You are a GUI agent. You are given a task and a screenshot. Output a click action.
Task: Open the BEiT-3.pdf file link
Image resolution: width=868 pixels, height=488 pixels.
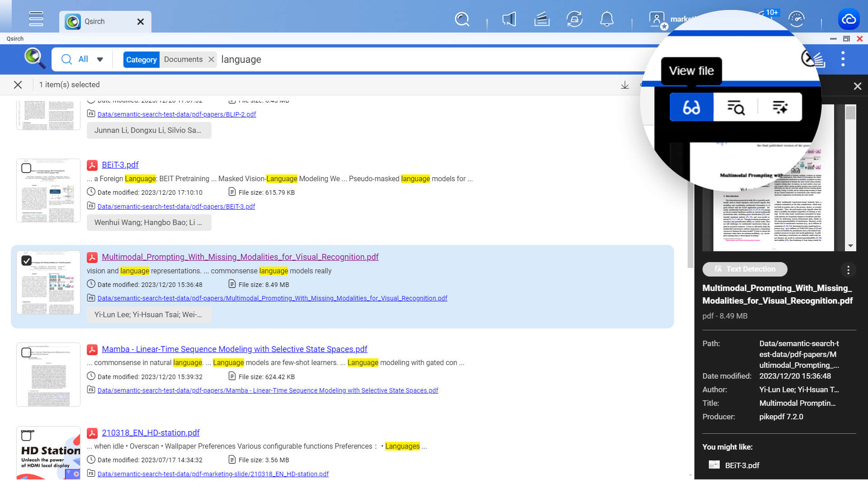click(120, 165)
